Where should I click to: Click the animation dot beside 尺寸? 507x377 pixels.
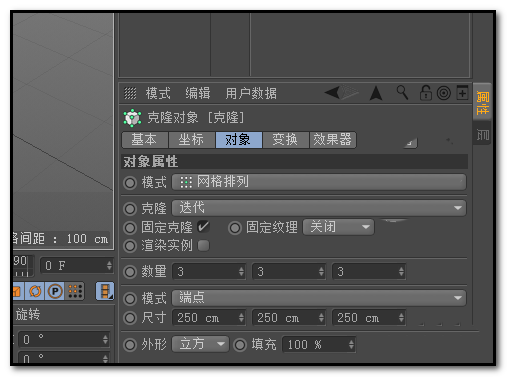[130, 318]
